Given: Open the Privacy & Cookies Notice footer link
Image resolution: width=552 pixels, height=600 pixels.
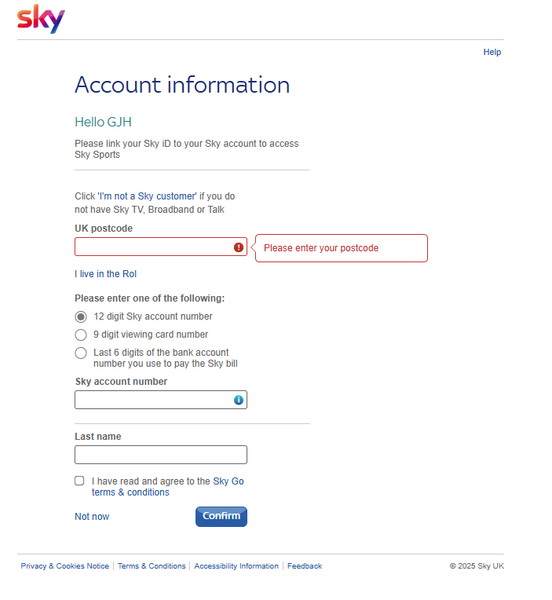Looking at the screenshot, I should (x=65, y=566).
